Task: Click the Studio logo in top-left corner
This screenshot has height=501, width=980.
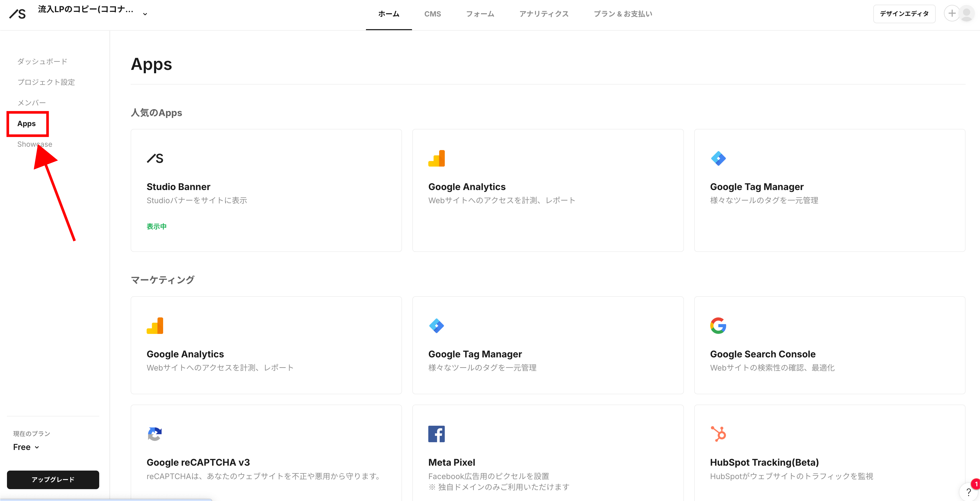Action: point(18,14)
